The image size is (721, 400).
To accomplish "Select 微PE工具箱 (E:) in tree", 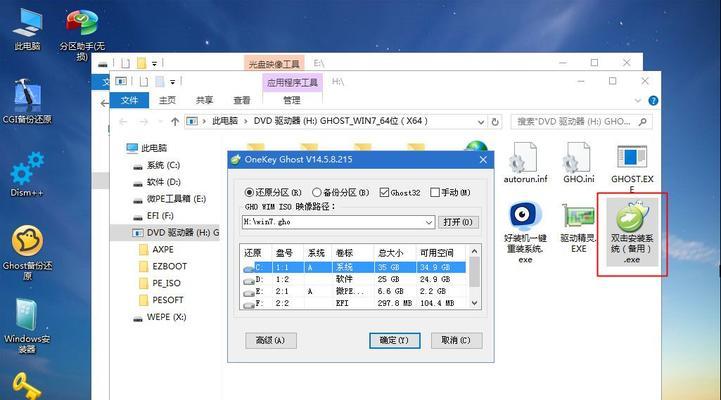I will (170, 199).
